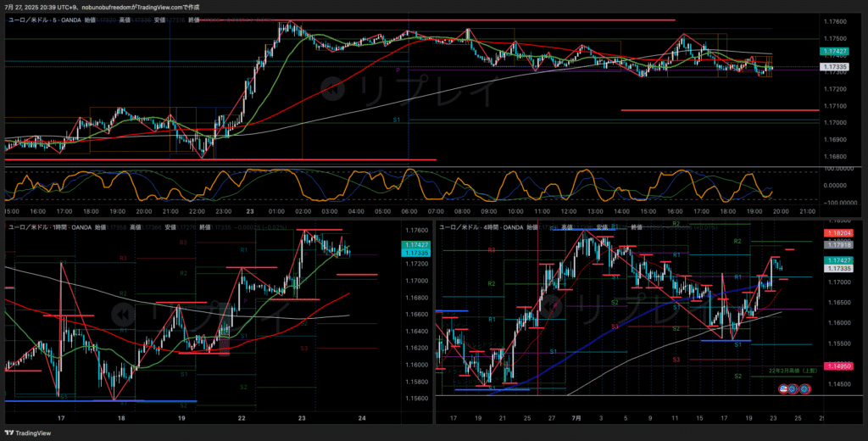Screen dimensions: 868x441
Task: Select the 4時間 ユーロ/米ドル OANDA chart title
Action: point(481,227)
